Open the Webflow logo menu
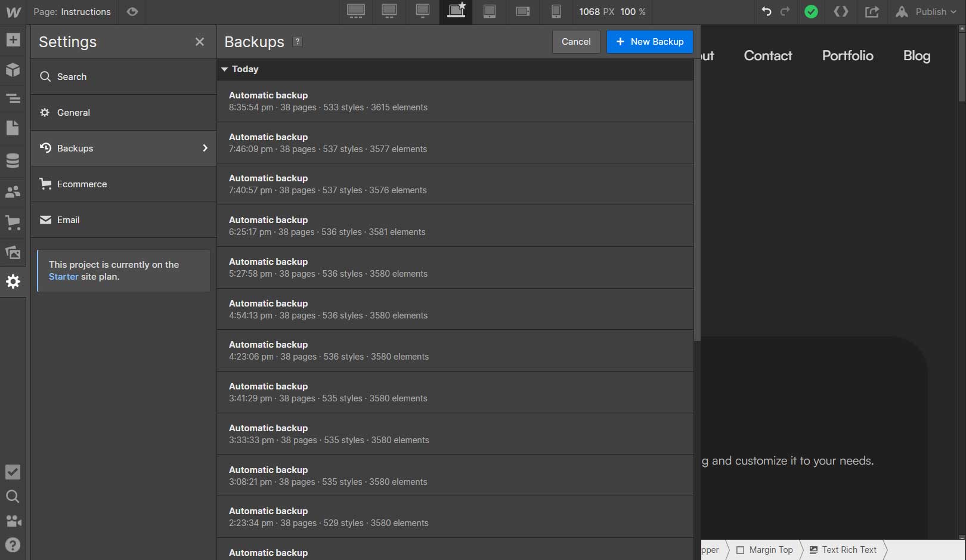This screenshot has height=560, width=966. [13, 12]
